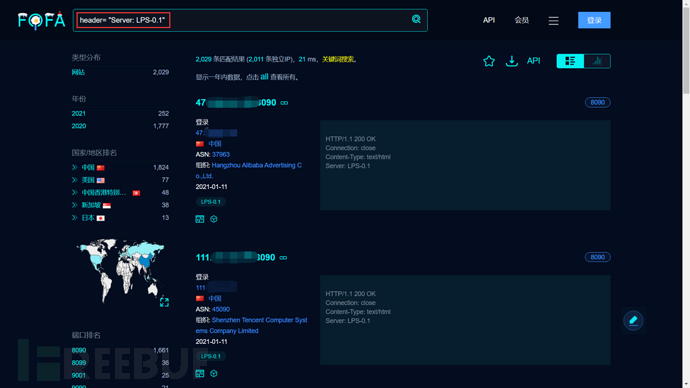The height and width of the screenshot is (388, 690).
Task: Expand the 新加坡 country entry
Action: point(74,205)
